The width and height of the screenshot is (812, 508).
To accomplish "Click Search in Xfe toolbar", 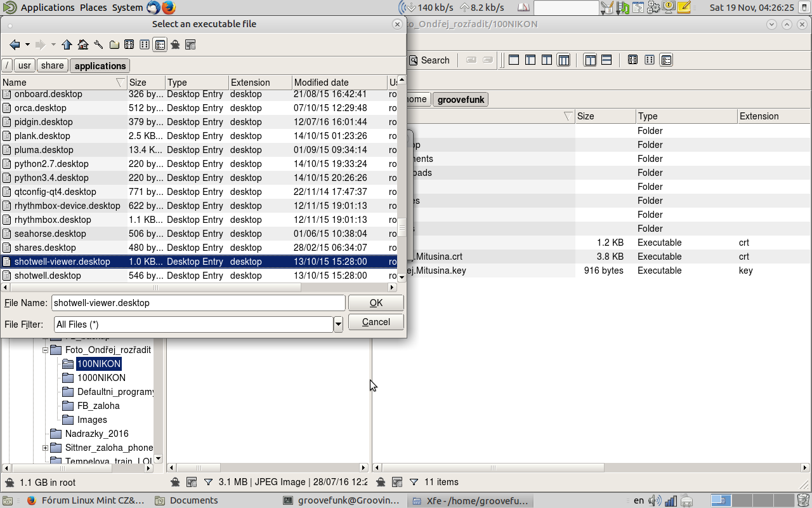I will click(x=429, y=60).
